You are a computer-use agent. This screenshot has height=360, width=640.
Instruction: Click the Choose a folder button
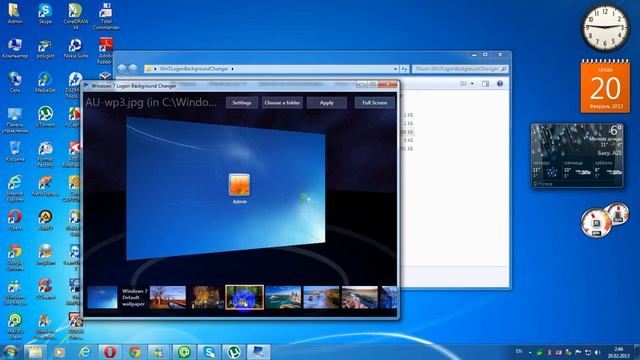click(x=282, y=103)
